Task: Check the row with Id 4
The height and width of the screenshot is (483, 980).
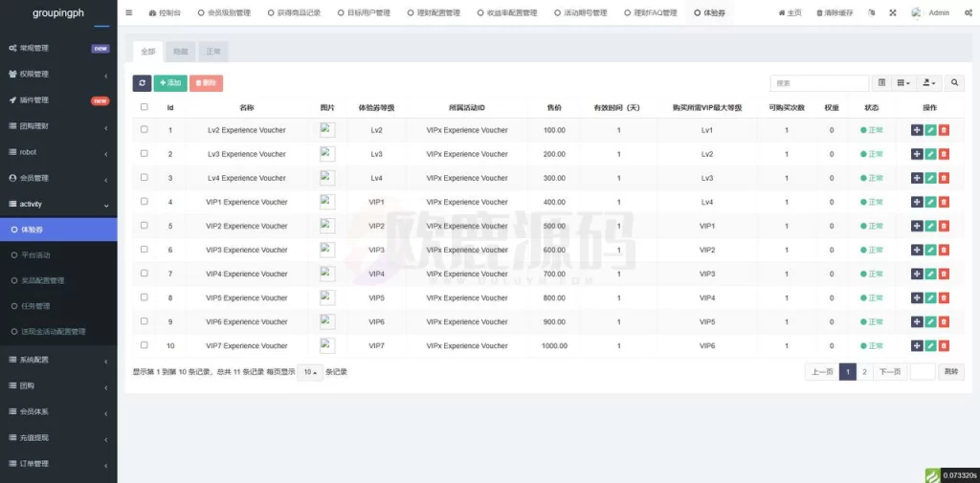Action: click(x=145, y=201)
